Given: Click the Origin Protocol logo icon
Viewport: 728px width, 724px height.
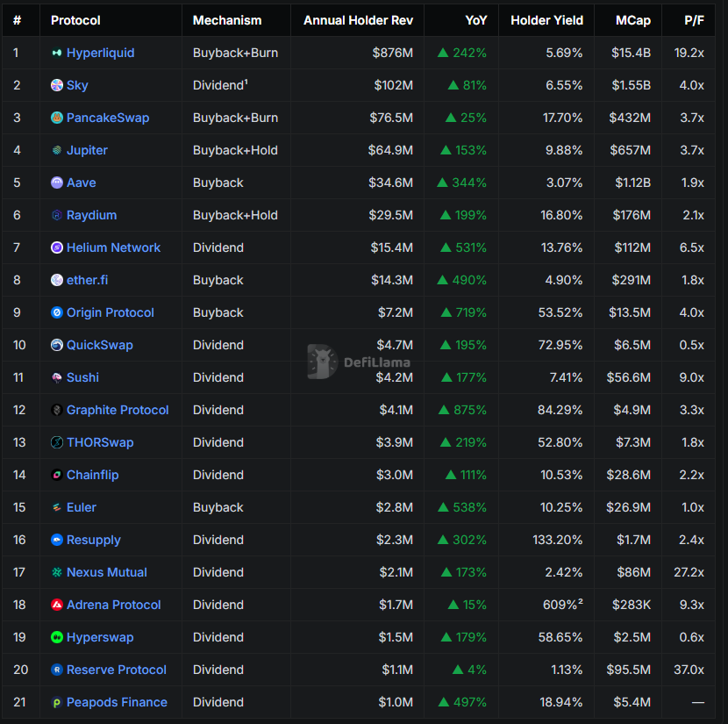Looking at the screenshot, I should 57,312.
